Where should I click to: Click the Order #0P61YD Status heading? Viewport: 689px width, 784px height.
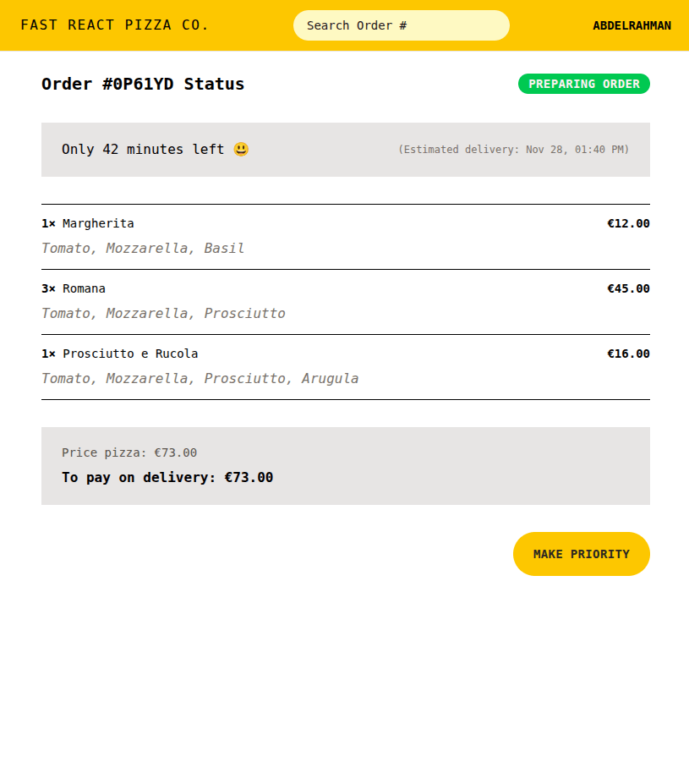(143, 84)
